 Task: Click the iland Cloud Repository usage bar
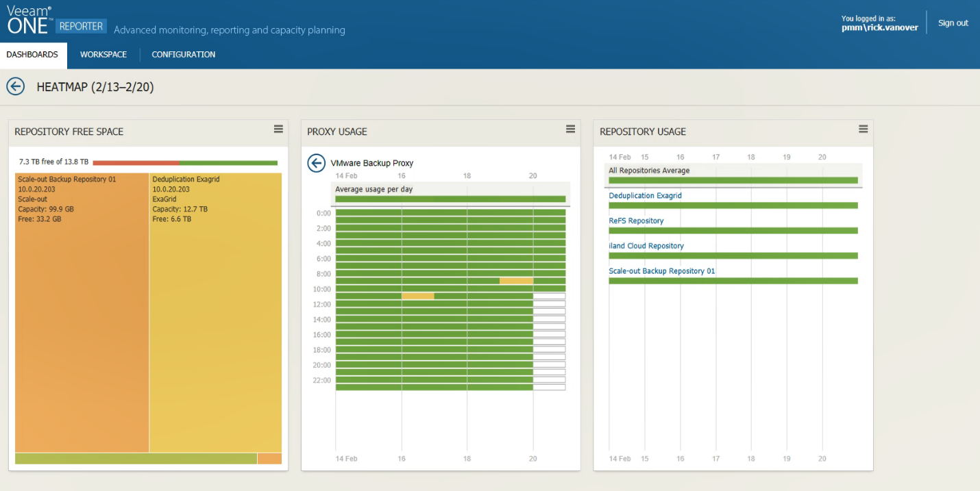733,255
